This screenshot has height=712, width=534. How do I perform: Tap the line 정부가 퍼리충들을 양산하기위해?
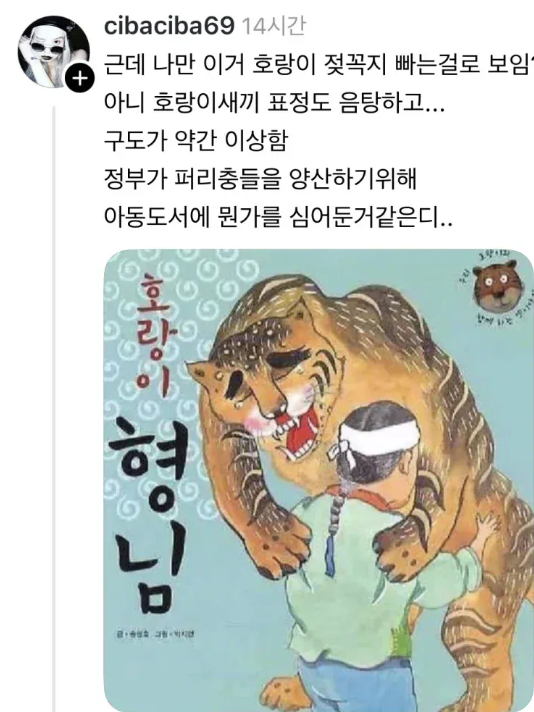(x=260, y=179)
